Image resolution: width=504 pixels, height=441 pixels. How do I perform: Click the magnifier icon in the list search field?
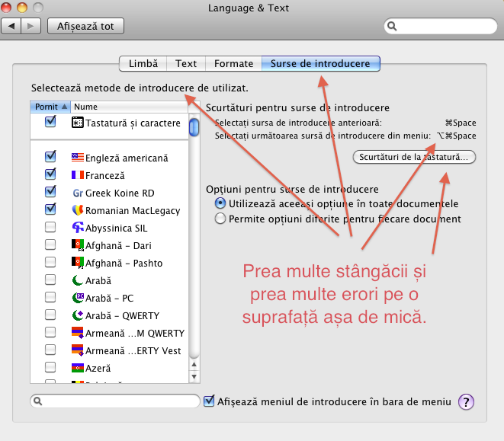click(x=37, y=401)
